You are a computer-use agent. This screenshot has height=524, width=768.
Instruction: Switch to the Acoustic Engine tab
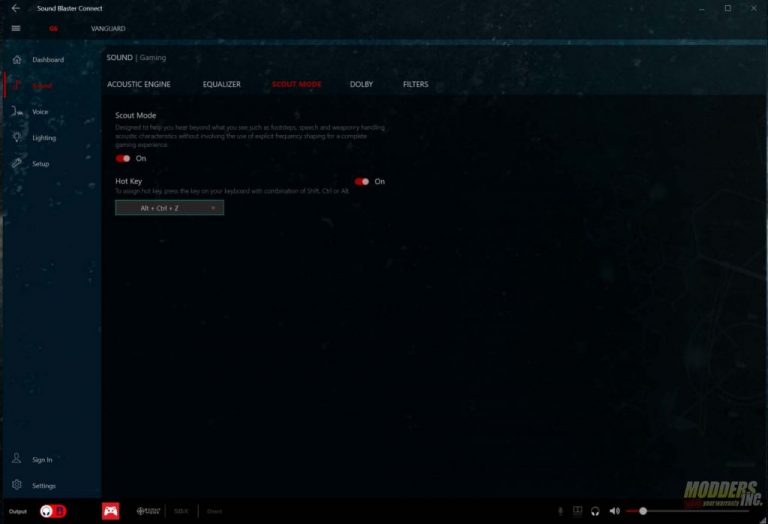[139, 85]
